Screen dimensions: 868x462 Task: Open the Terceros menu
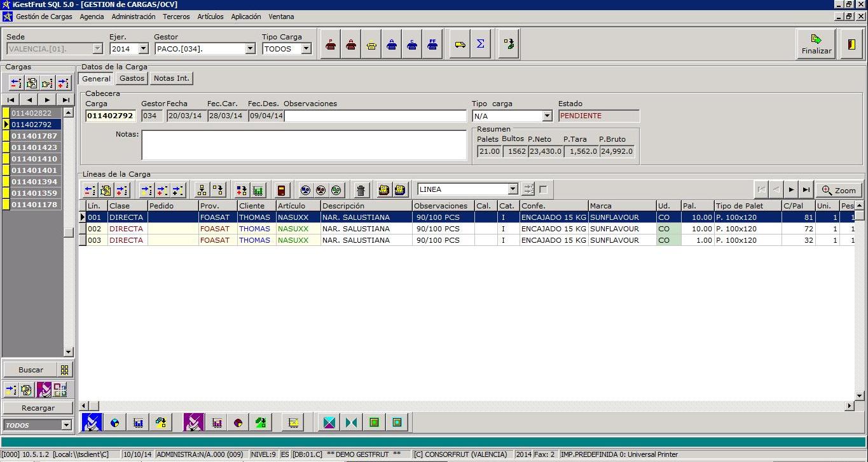(x=176, y=17)
